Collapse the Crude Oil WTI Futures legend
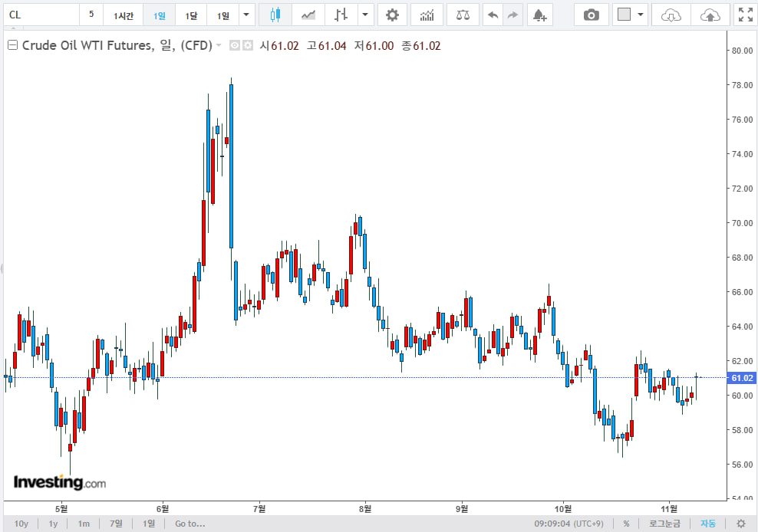This screenshot has height=532, width=758. [x=12, y=45]
